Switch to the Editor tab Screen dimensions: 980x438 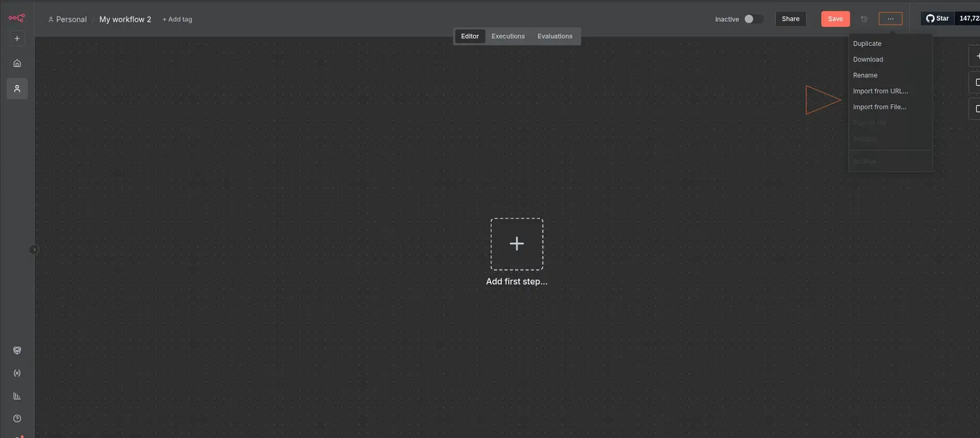tap(470, 36)
